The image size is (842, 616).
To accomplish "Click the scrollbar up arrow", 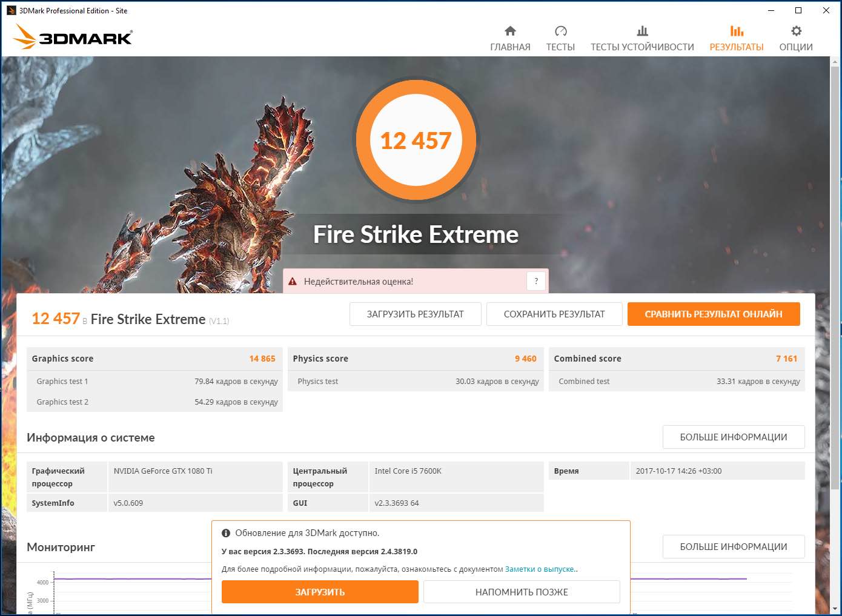I will pos(835,62).
